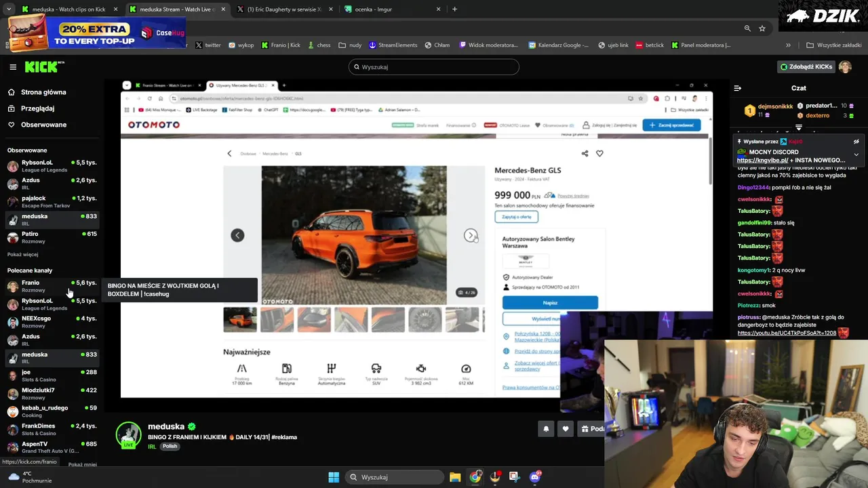Click the browser zoom magnifier icon
Image resolution: width=868 pixels, height=488 pixels.
(747, 28)
